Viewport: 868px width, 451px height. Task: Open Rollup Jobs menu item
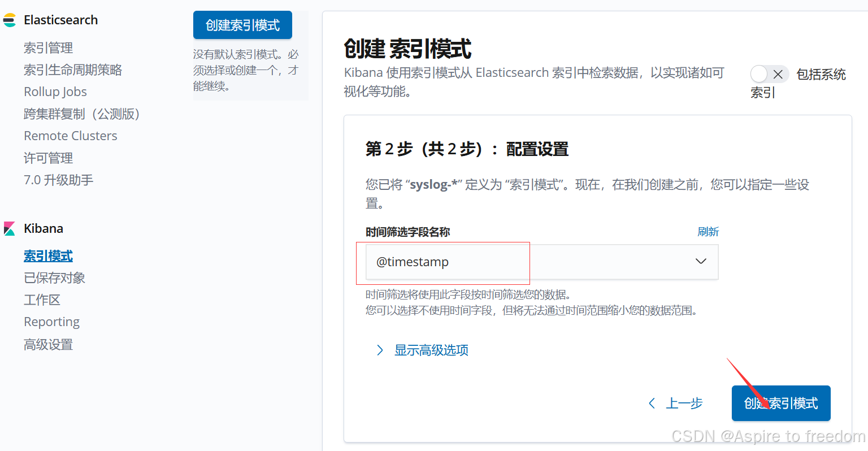click(x=55, y=92)
